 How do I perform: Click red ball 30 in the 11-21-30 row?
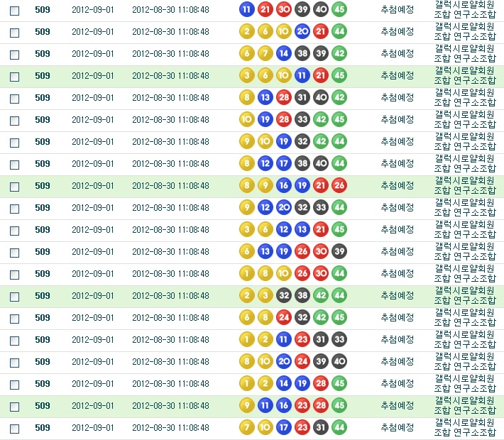[x=284, y=9]
